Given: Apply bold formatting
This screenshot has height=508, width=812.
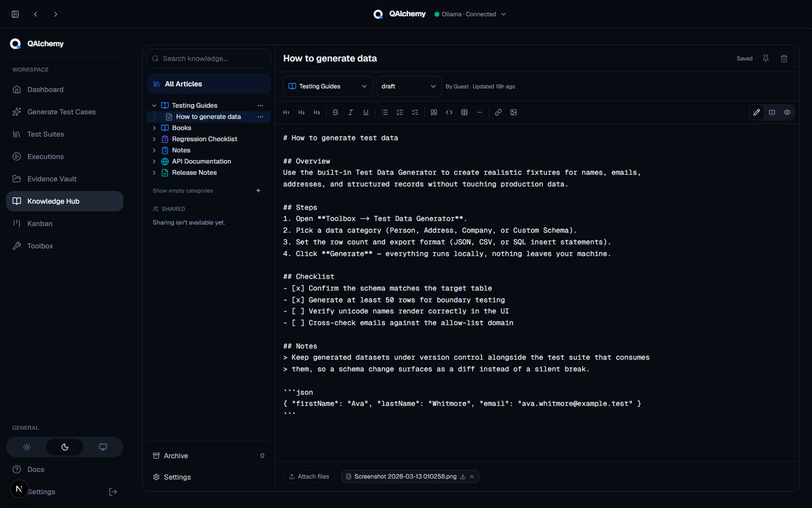Looking at the screenshot, I should [x=335, y=112].
